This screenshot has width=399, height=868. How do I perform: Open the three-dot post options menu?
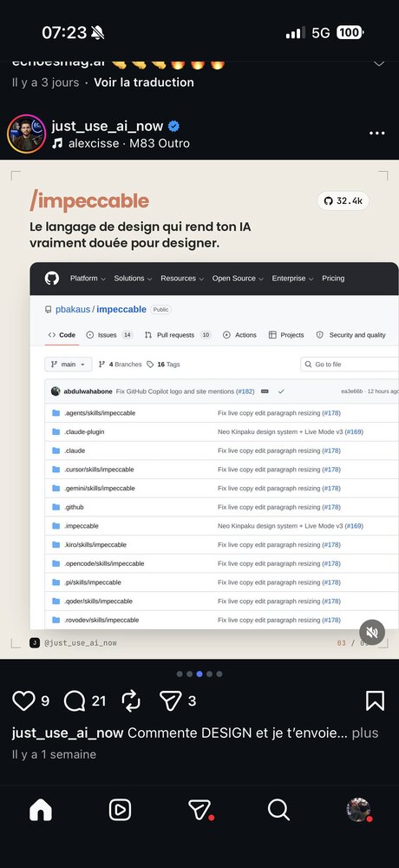pos(376,134)
